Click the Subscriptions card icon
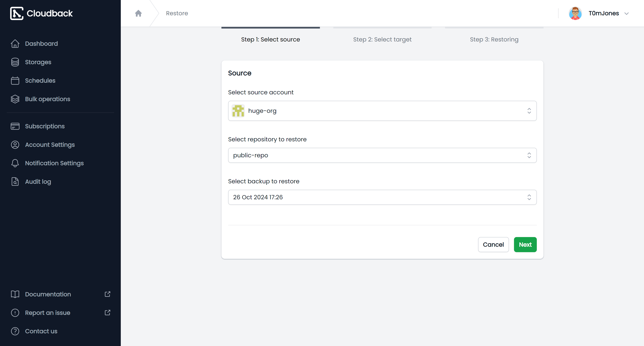The image size is (644, 346). [x=15, y=126]
